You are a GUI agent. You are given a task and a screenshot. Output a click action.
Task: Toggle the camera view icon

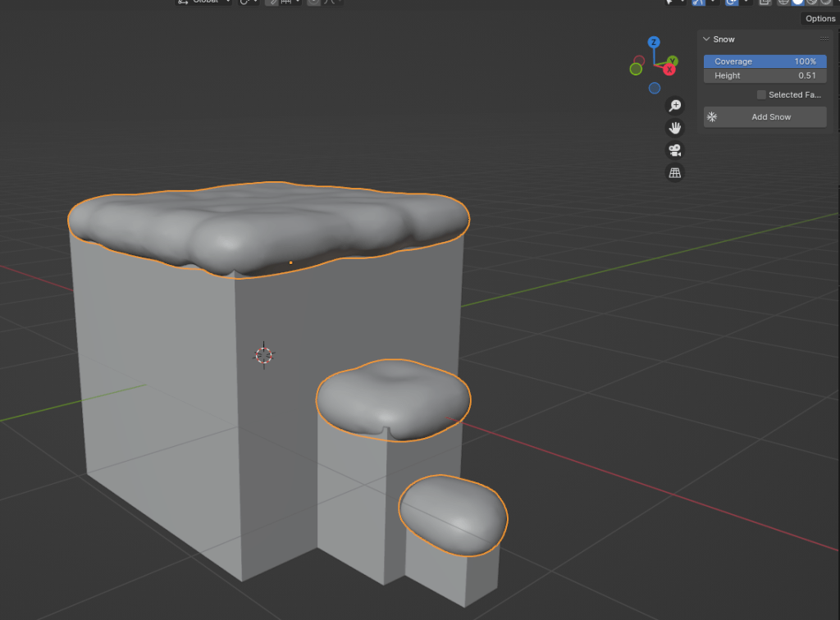point(675,150)
